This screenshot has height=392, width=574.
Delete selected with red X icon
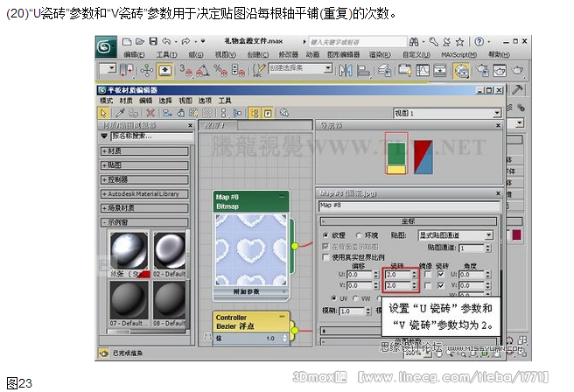[150, 113]
